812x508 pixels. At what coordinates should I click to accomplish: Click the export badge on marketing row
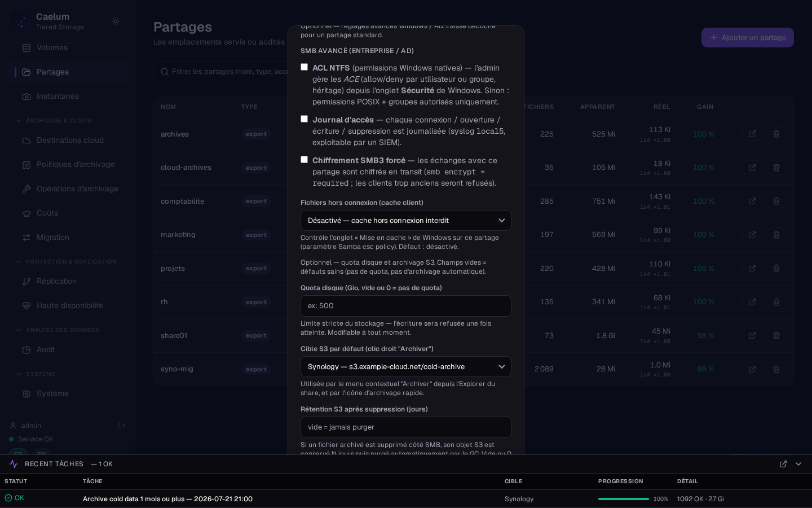tap(256, 235)
